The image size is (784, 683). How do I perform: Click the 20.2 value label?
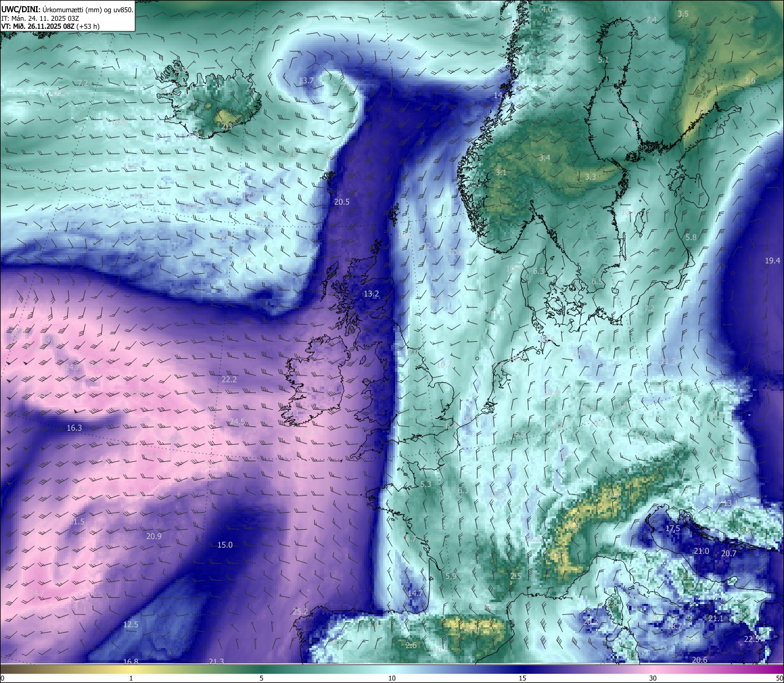[x=590, y=622]
